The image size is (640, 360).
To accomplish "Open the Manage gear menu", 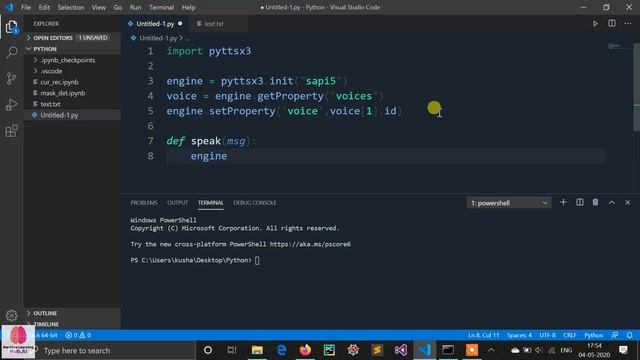I will [x=12, y=315].
